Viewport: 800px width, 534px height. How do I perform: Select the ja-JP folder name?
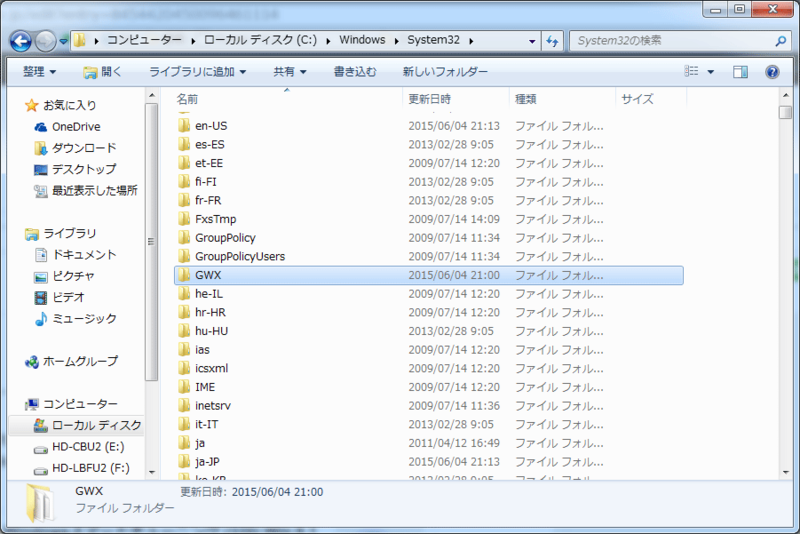[207, 462]
